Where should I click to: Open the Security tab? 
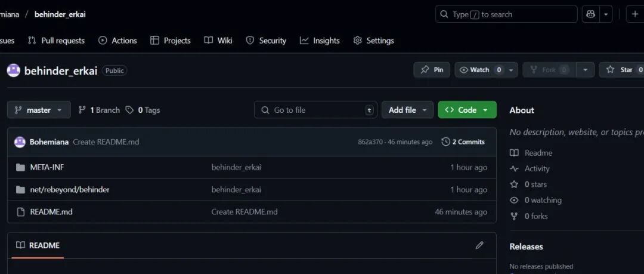coord(266,41)
